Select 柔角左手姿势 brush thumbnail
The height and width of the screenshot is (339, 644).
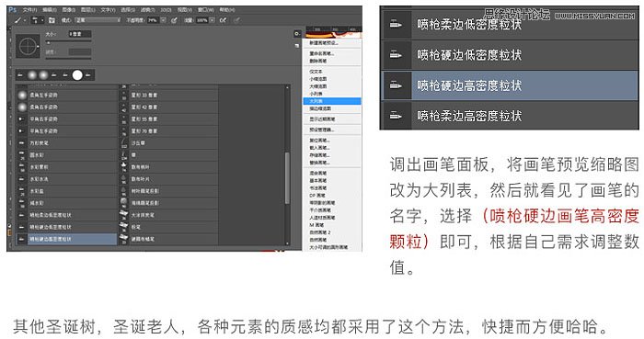point(22,96)
